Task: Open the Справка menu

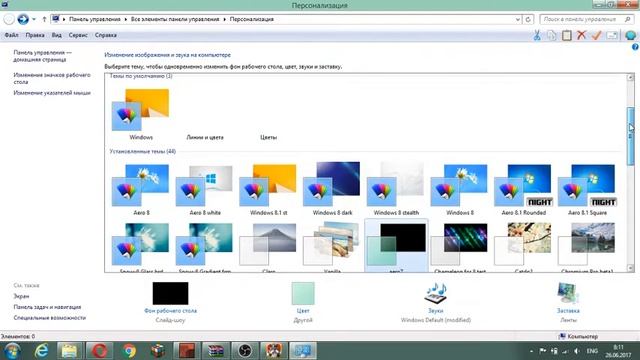Action: [106, 35]
